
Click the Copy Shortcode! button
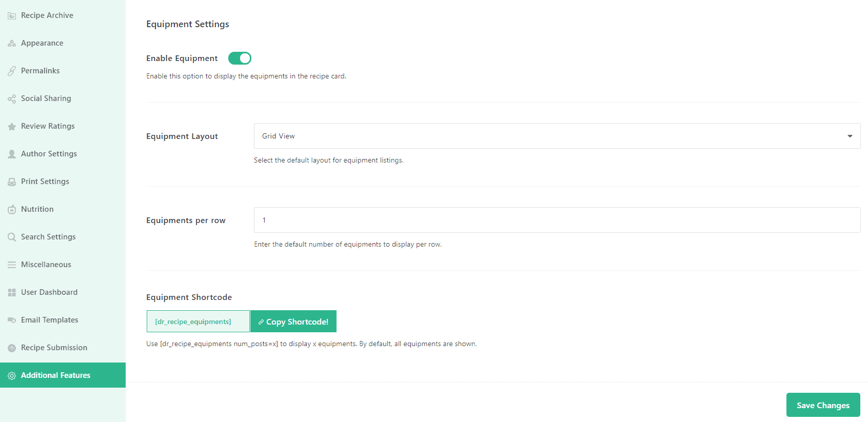(x=293, y=321)
